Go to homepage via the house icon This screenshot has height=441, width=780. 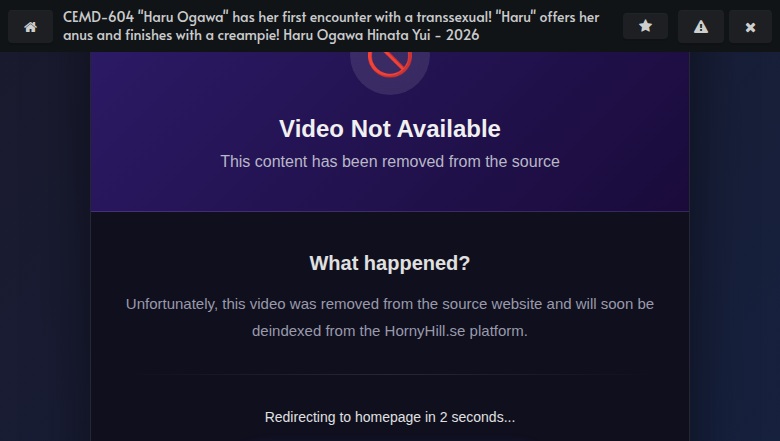tap(30, 26)
